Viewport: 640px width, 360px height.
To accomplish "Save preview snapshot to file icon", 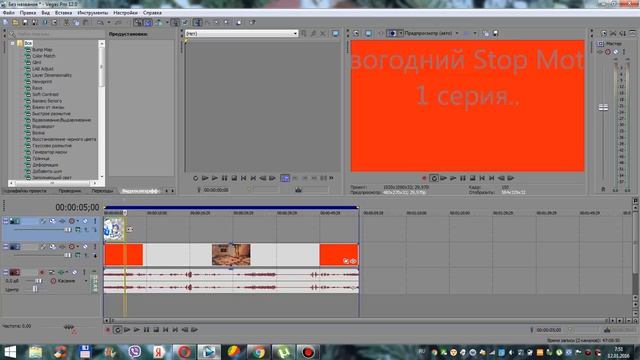I will pos(495,33).
